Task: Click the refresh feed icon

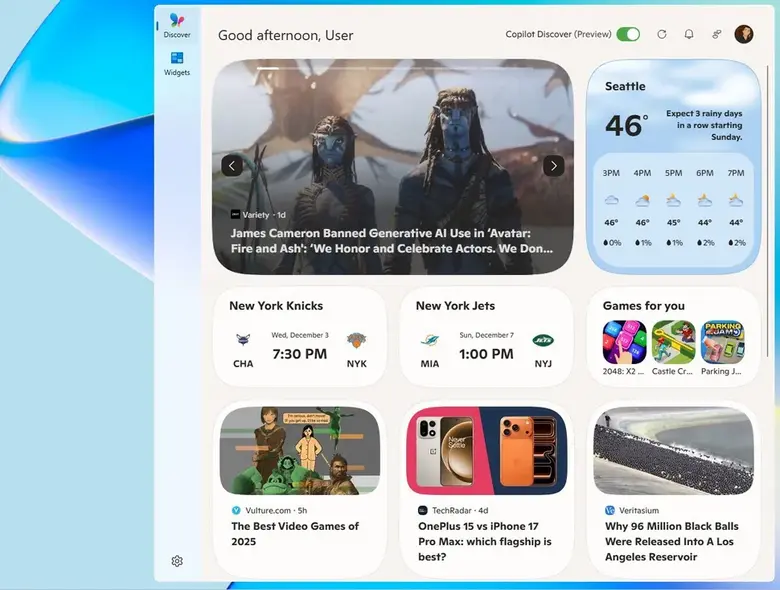Action: (661, 34)
